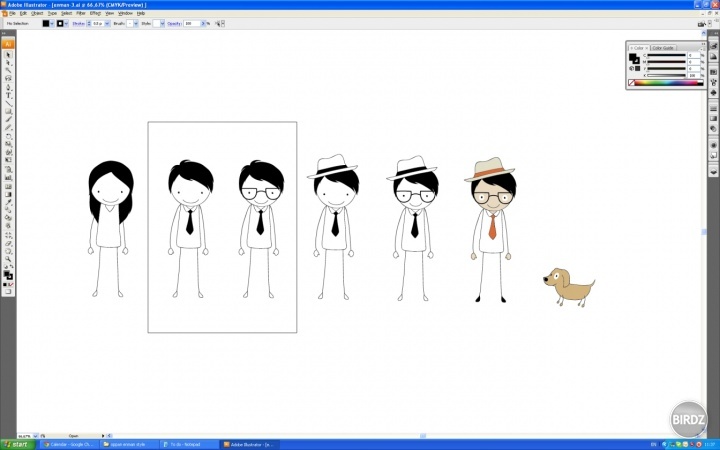Viewport: 720px width, 450px height.
Task: Select the Symbol Sprayer tool
Action: coord(8,169)
